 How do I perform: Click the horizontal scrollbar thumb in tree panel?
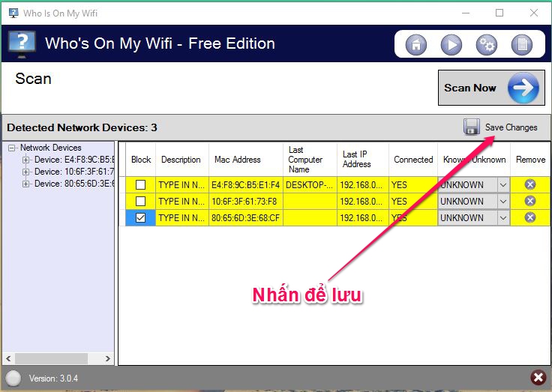coord(51,358)
